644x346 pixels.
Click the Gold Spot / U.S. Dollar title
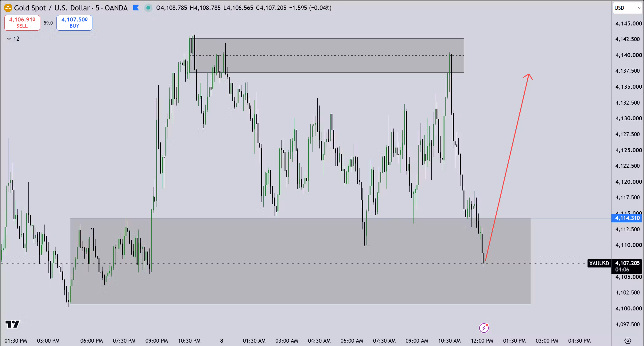click(x=52, y=8)
